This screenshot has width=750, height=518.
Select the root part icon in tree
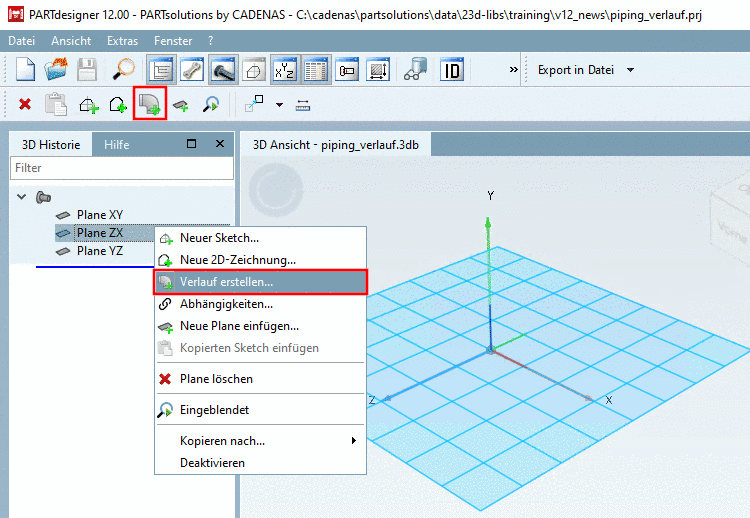tap(44, 197)
